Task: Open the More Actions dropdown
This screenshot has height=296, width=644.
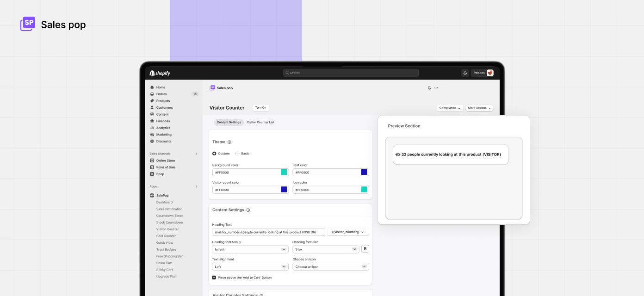Action: coord(479,108)
